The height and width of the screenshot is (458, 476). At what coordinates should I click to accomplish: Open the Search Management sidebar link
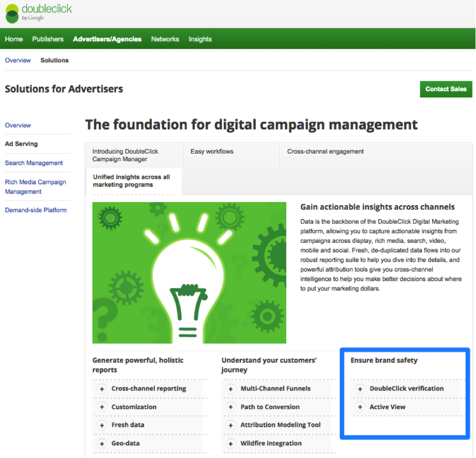(x=34, y=163)
